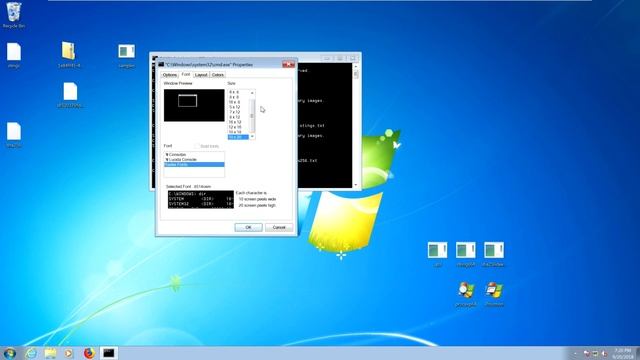Switch to the Font tab
Viewport: 640px width, 360px height.
click(x=186, y=74)
